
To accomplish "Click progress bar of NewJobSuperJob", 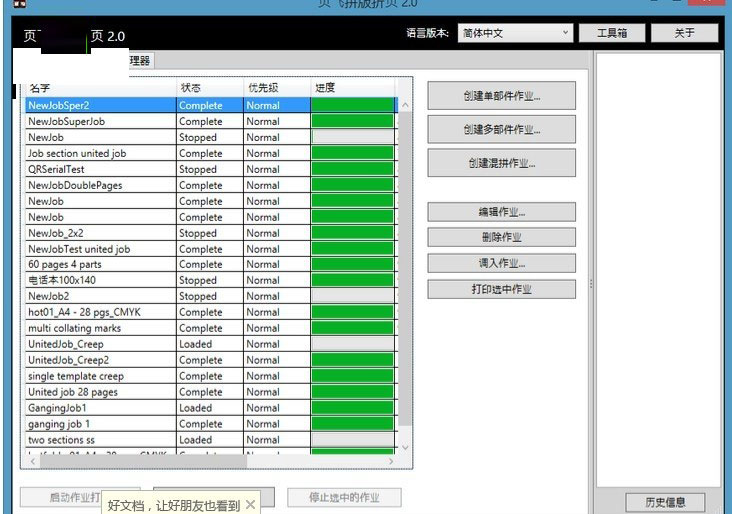I will click(353, 121).
